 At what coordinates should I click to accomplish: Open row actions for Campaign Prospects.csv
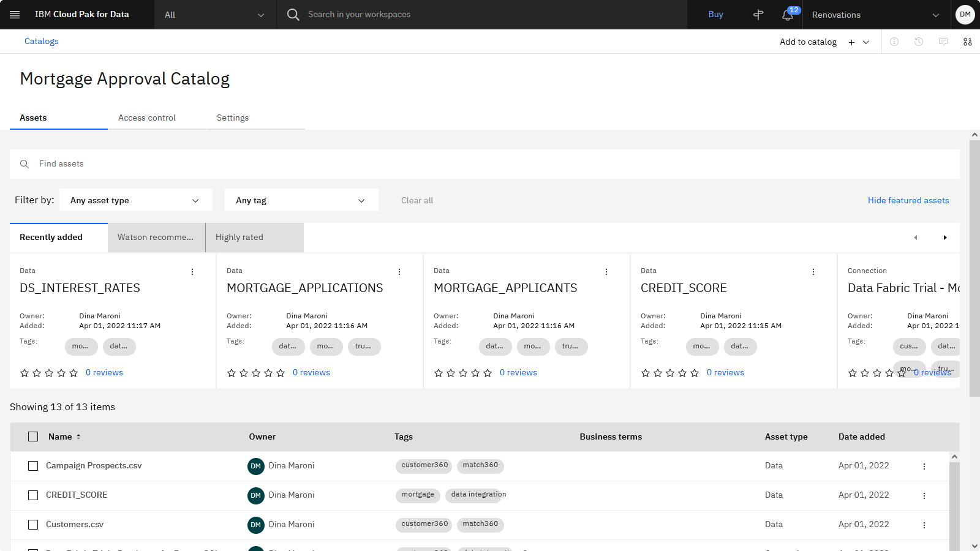click(924, 467)
